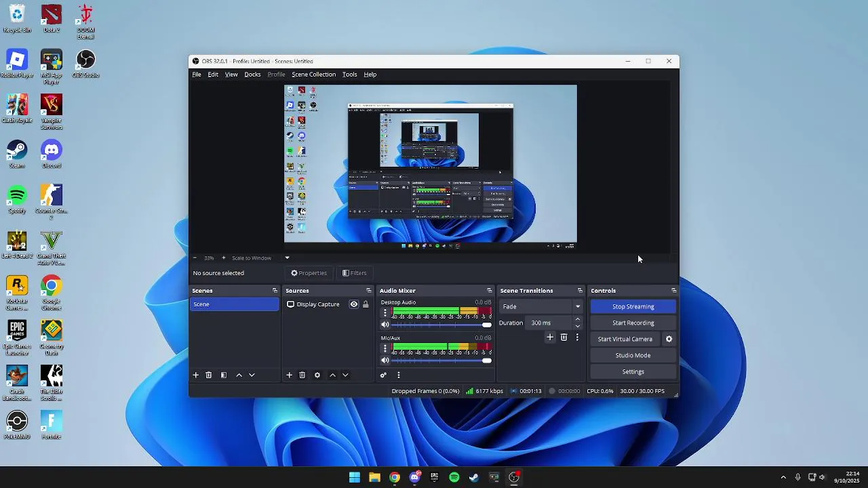Open source properties gear in Sources panel

tap(317, 375)
